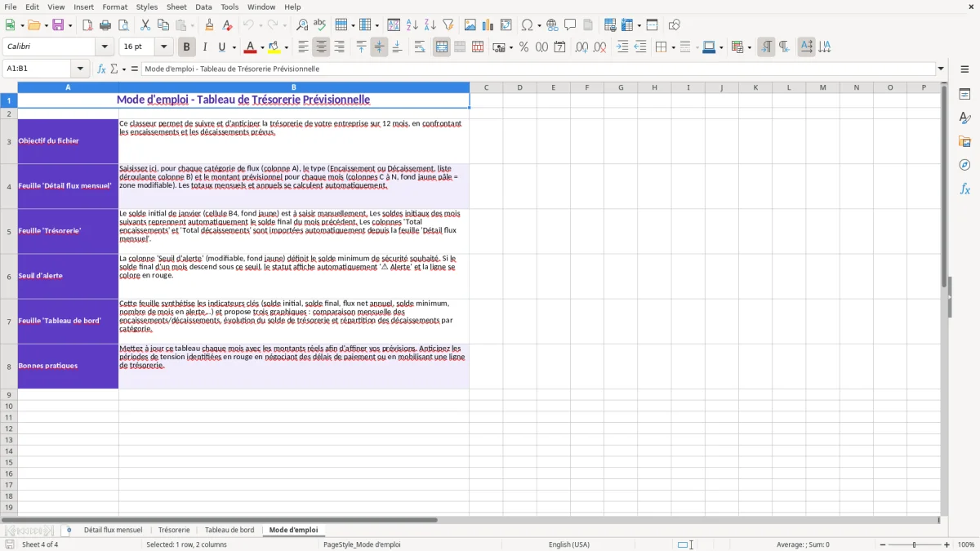Open the Font Size dropdown
Screen dimensions: 980x551
tap(163, 47)
